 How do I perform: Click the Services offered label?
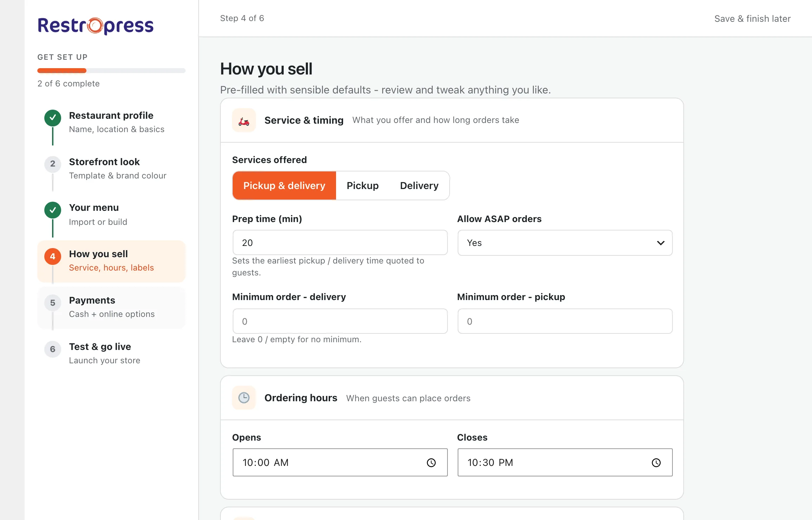point(269,160)
